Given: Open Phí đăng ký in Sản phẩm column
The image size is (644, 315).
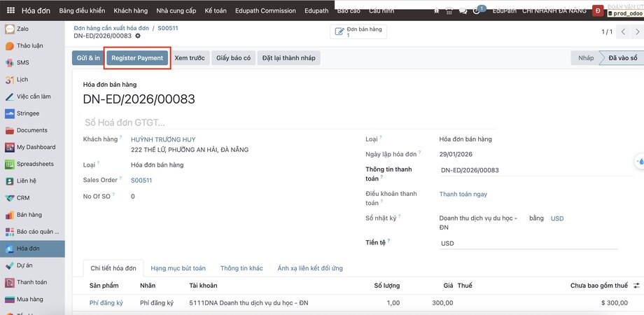Looking at the screenshot, I should tap(106, 303).
